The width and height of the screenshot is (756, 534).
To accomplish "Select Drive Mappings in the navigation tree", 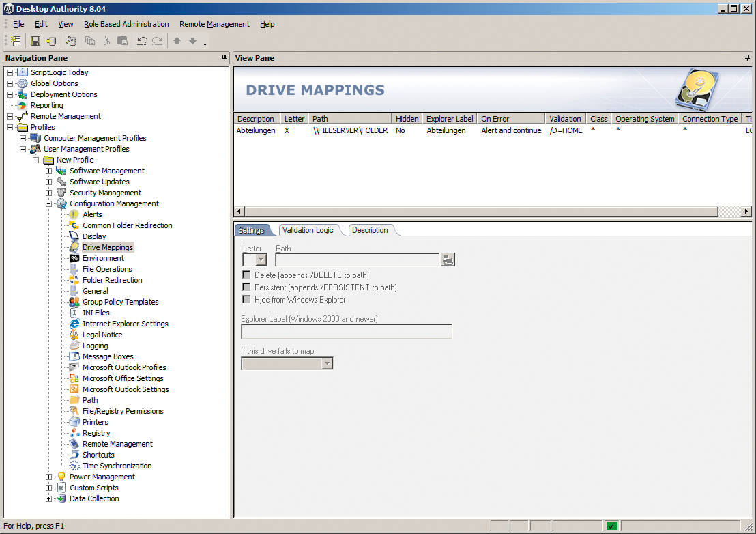I will (108, 247).
